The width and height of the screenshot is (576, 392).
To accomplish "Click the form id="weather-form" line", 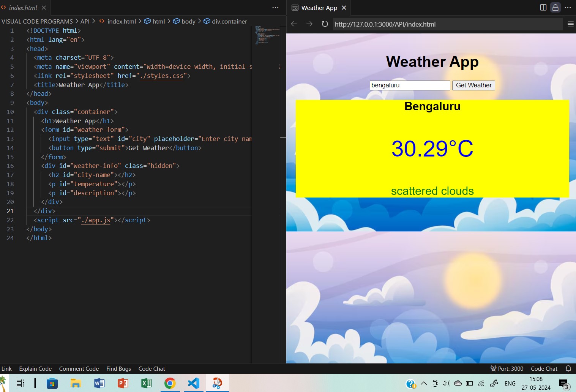I will click(x=85, y=130).
